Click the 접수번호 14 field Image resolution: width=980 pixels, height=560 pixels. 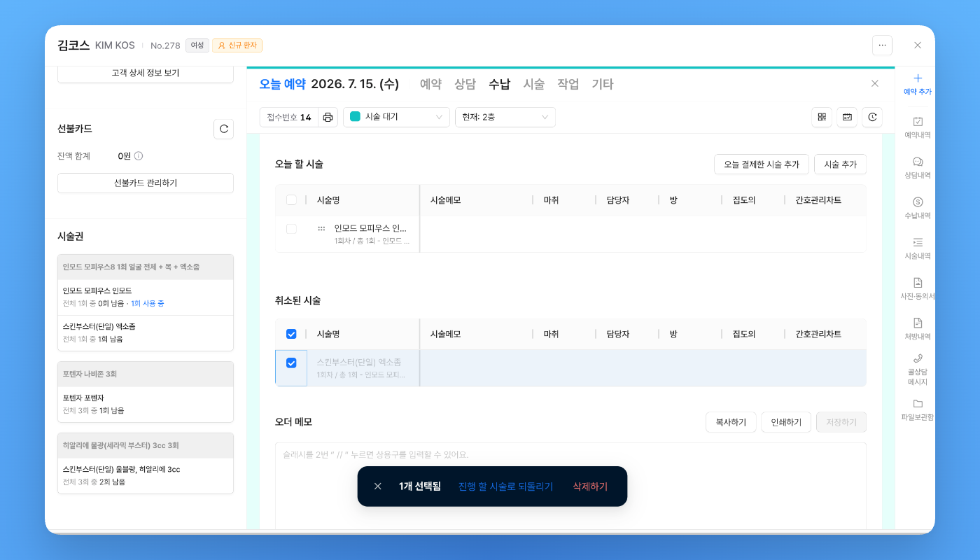click(288, 118)
